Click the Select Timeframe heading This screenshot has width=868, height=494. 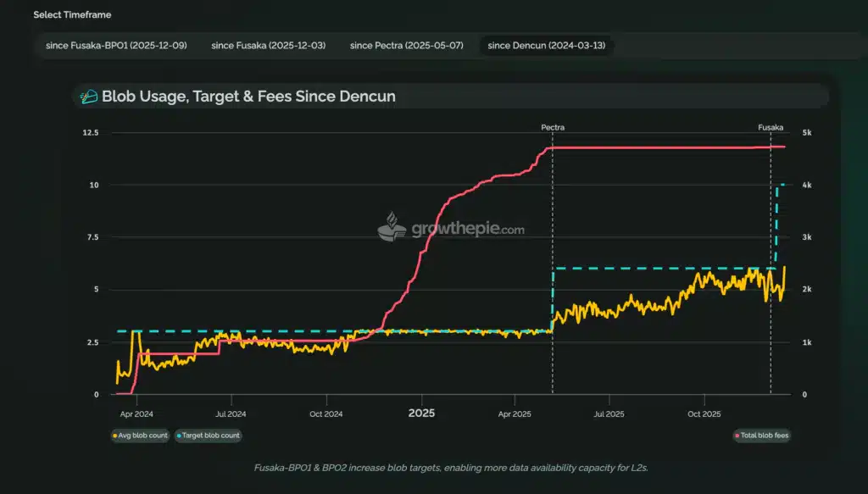(x=72, y=14)
